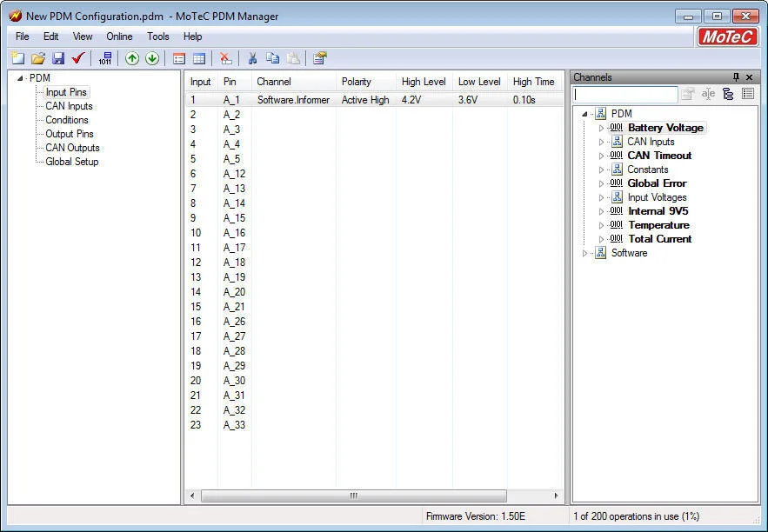Click the greyed channel properties icon
Image resolution: width=768 pixels, height=532 pixels.
[688, 94]
